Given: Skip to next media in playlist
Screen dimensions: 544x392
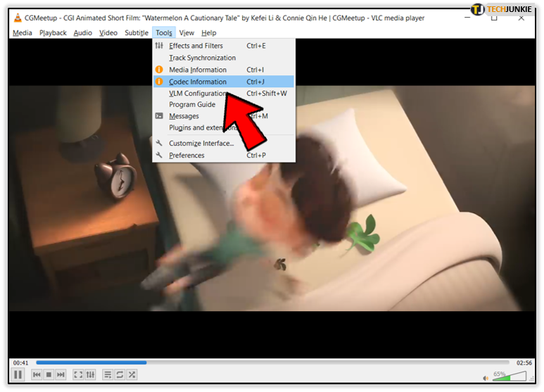Looking at the screenshot, I should (x=61, y=374).
